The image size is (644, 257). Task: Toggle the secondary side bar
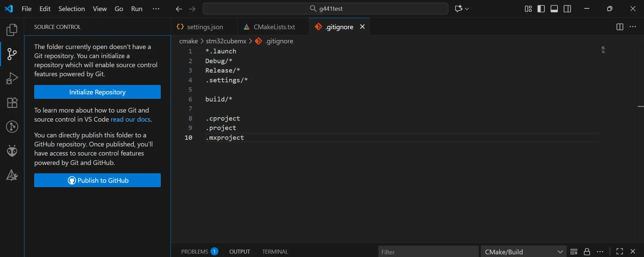[567, 9]
